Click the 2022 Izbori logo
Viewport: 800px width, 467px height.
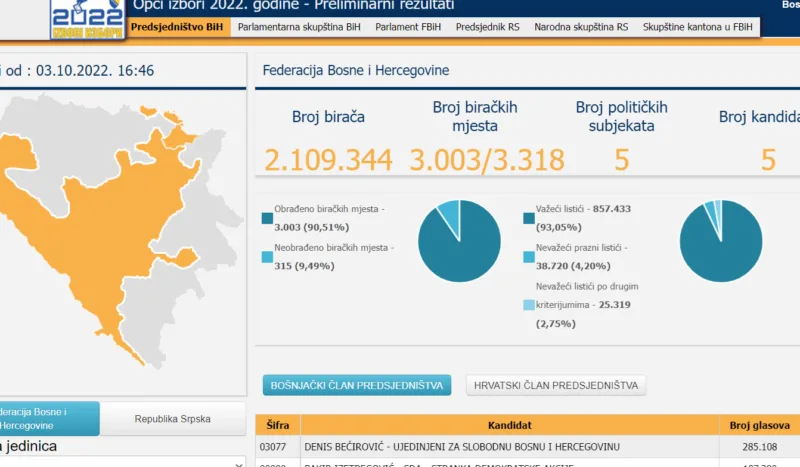tap(87, 18)
